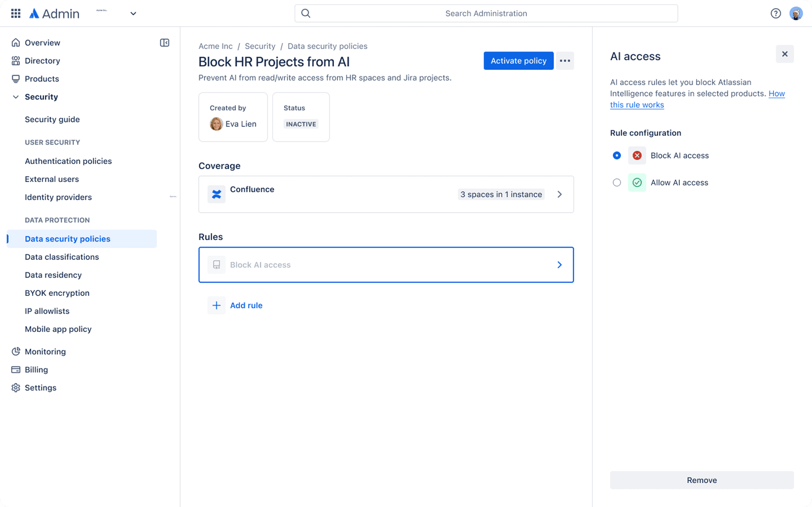
Task: Select Data security policies in sidebar
Action: (82, 239)
